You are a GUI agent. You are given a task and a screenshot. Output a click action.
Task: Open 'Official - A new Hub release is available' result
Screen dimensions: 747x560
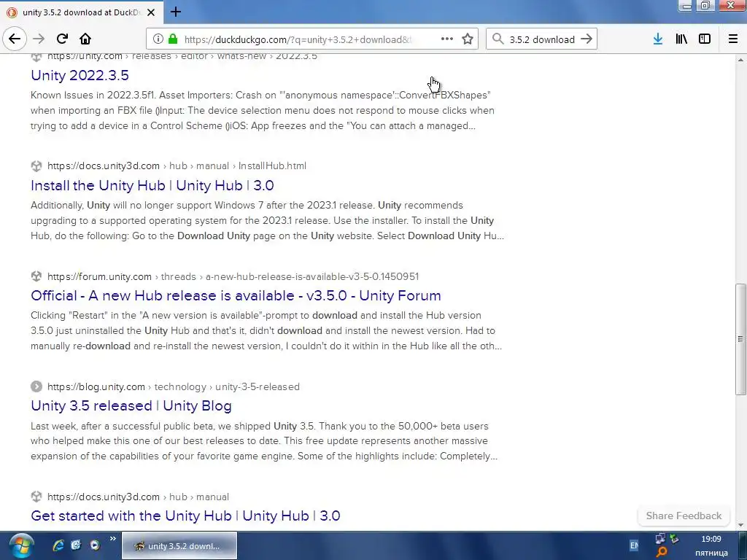(x=236, y=295)
